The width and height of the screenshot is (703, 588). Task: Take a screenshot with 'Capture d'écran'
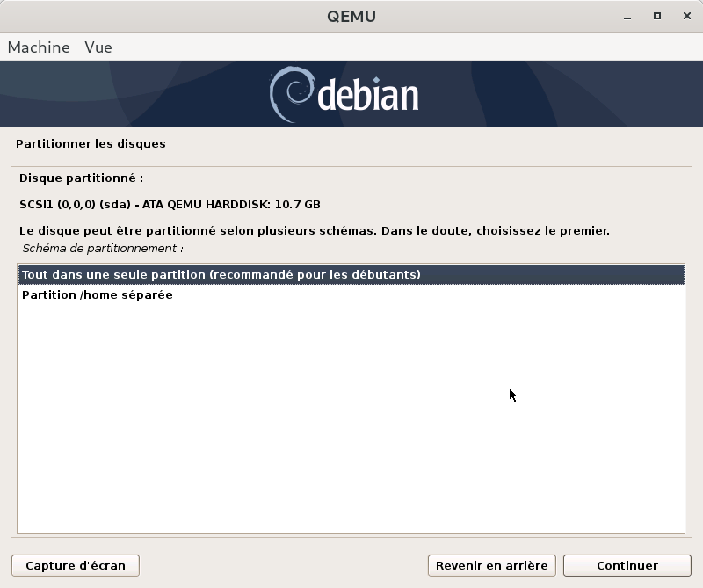(x=76, y=566)
